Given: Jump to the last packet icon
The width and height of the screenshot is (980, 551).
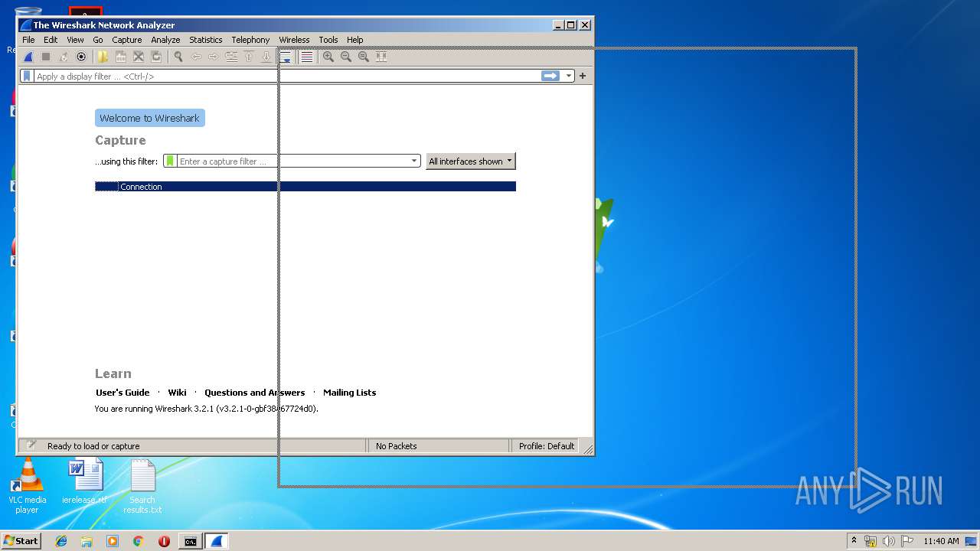Looking at the screenshot, I should (x=266, y=57).
